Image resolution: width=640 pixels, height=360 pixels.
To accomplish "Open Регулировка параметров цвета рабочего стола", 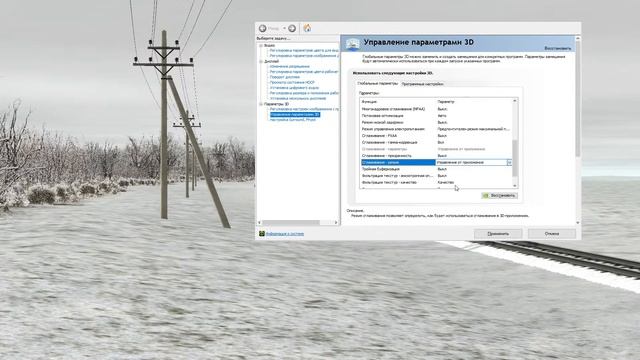I will (x=304, y=71).
